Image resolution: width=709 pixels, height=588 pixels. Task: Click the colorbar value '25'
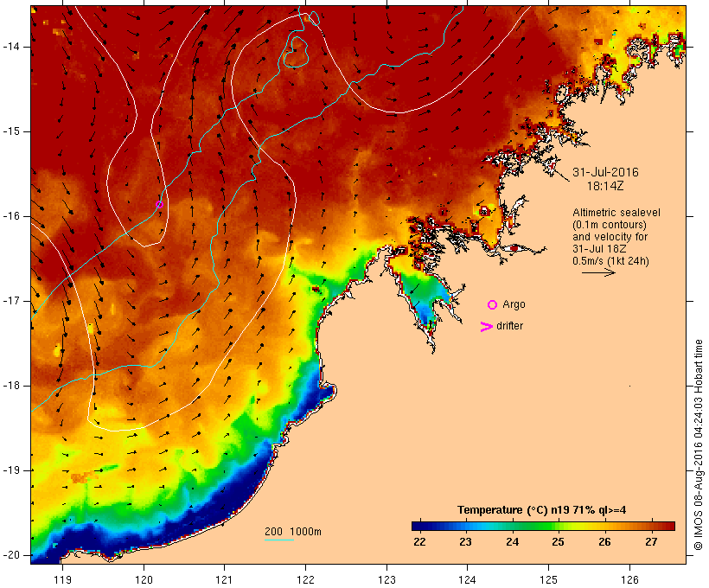[558, 542]
